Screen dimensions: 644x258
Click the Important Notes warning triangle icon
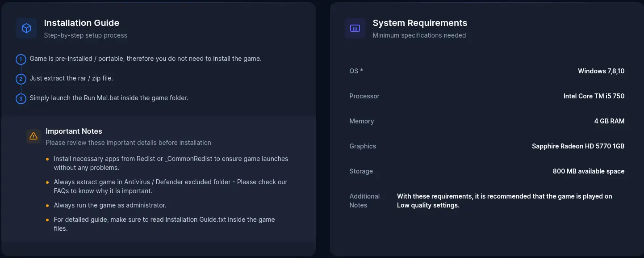pyautogui.click(x=33, y=136)
